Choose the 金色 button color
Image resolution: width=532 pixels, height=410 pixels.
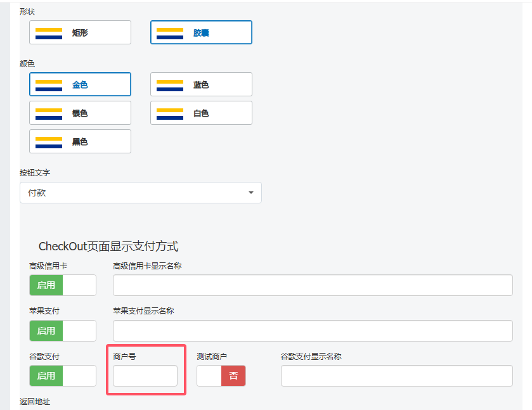coord(80,84)
